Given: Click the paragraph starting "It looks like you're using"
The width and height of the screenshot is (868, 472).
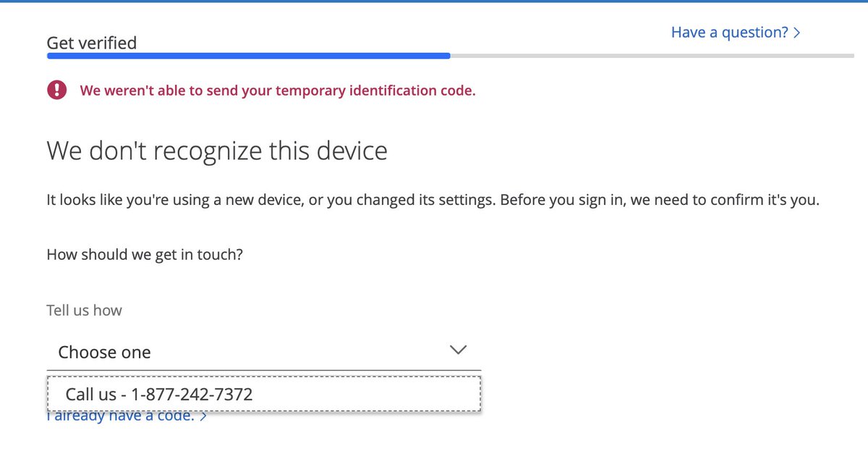Looking at the screenshot, I should pyautogui.click(x=433, y=201).
